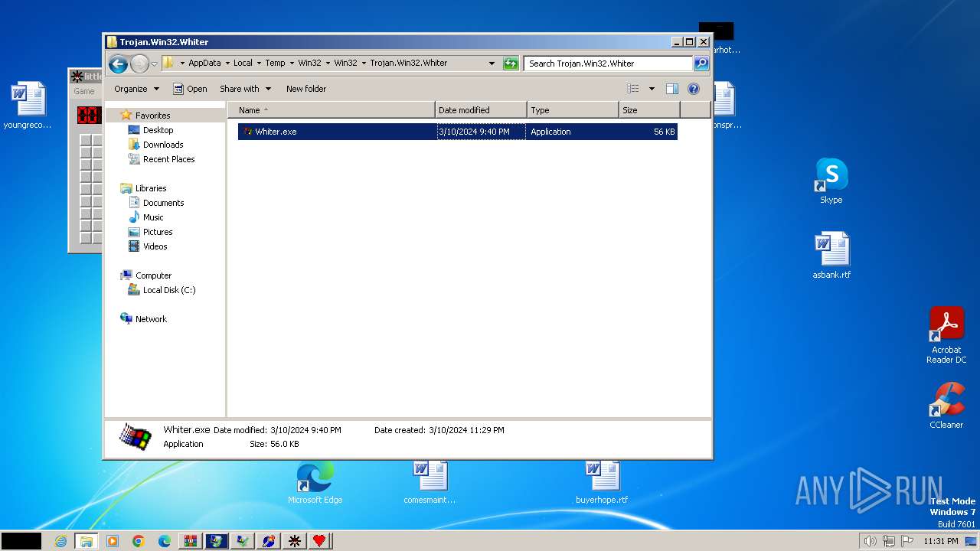Select the Whiter.exe file row
980x551 pixels.
(458, 132)
